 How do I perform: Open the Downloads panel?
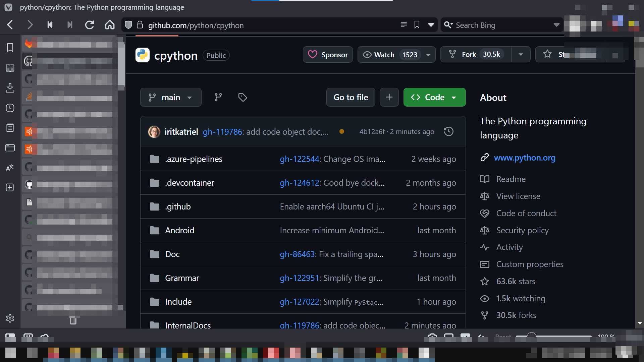pyautogui.click(x=10, y=88)
